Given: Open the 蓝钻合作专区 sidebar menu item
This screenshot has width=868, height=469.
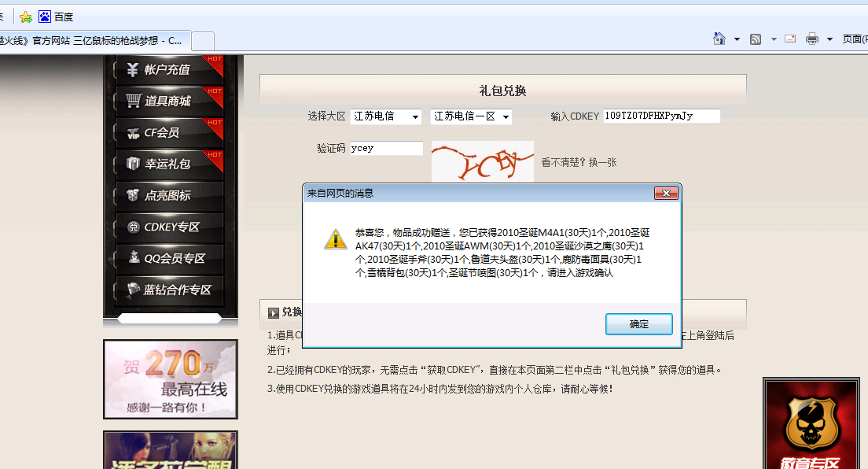Looking at the screenshot, I should (x=169, y=290).
